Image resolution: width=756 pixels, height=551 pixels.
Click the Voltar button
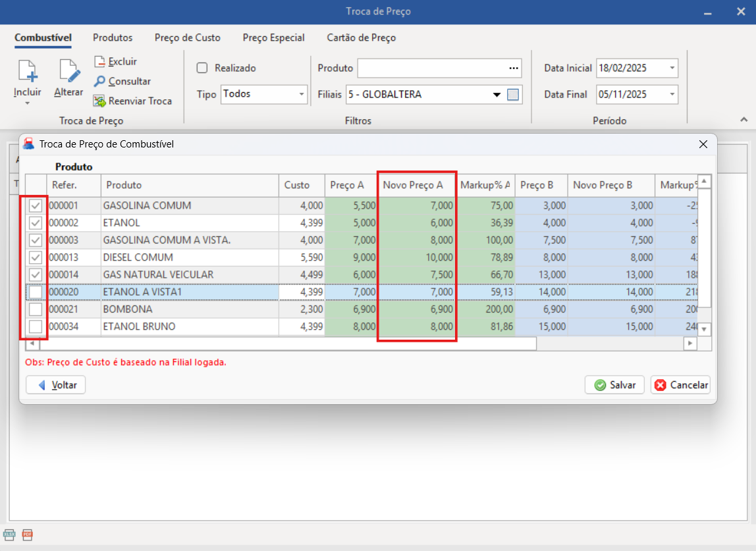coord(56,385)
